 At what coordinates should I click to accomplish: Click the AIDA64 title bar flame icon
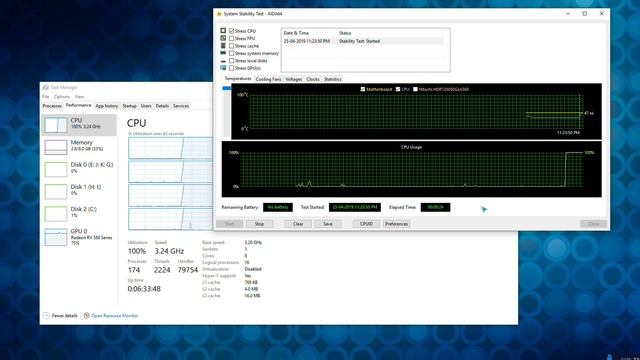[219, 13]
